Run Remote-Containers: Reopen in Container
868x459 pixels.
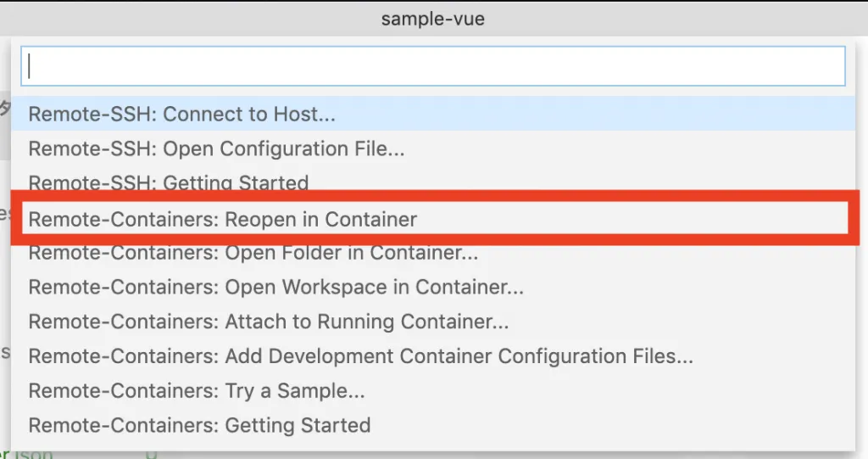222,219
